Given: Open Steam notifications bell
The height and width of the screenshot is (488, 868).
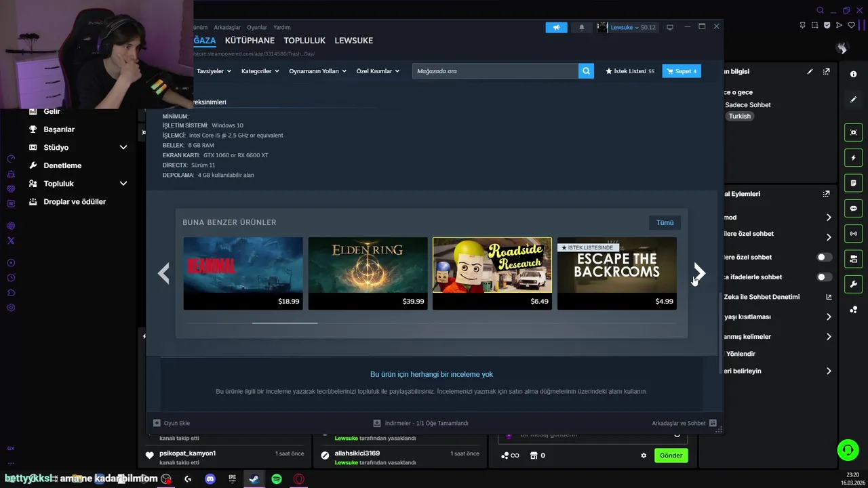Looking at the screenshot, I should [x=581, y=27].
